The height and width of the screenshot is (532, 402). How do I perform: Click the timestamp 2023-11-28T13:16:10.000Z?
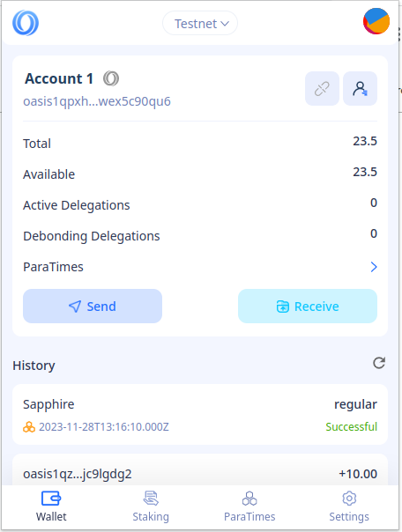pyautogui.click(x=104, y=426)
